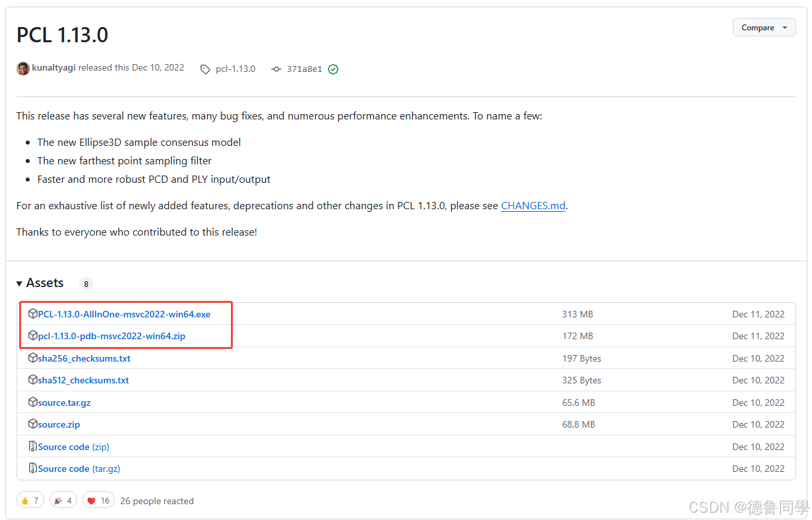Click the '68.8 MB' size value
This screenshot has height=520, width=812.
[x=578, y=424]
